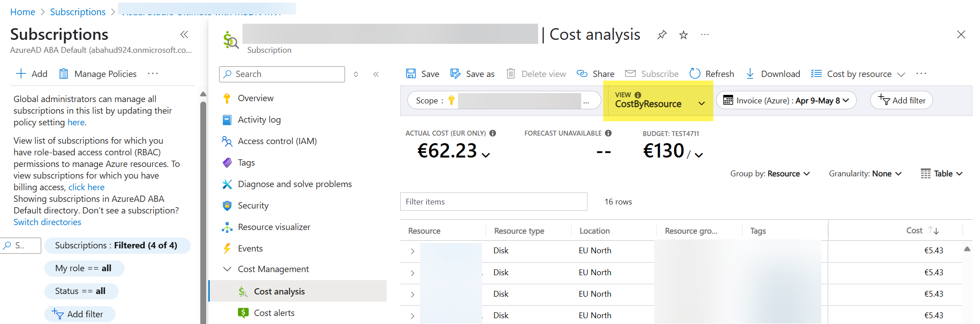Click the Scope selector pill
The width and height of the screenshot is (980, 324).
coord(504,100)
